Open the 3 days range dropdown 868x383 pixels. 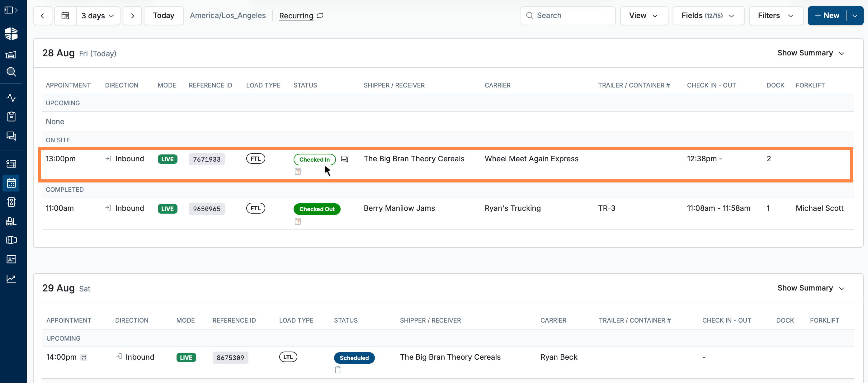[x=98, y=16]
